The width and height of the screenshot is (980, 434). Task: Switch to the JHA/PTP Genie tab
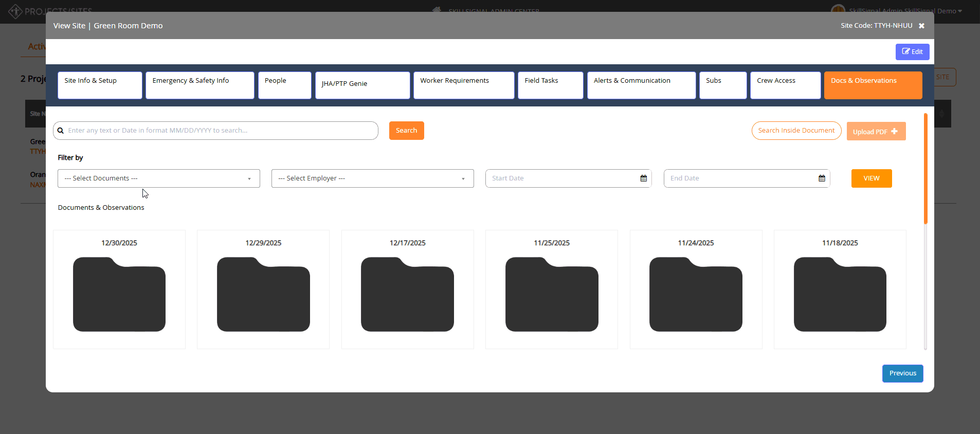point(362,85)
